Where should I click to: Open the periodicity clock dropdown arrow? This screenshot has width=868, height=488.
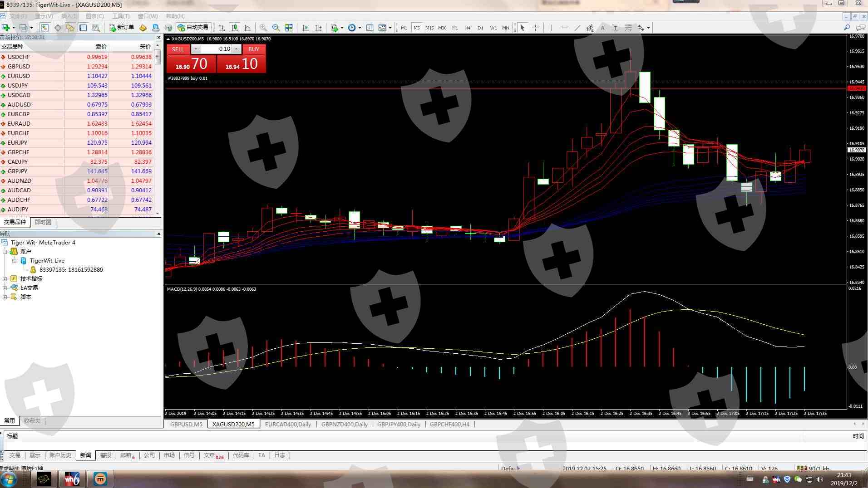pyautogui.click(x=360, y=28)
